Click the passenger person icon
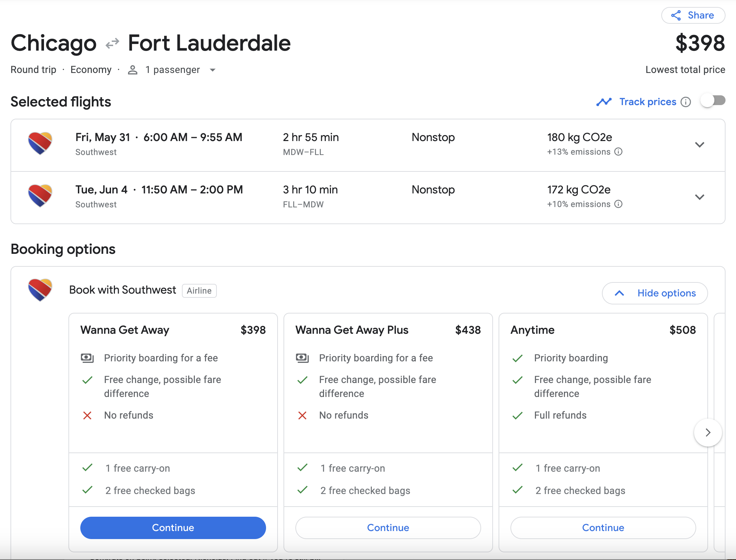The height and width of the screenshot is (560, 736). click(133, 70)
